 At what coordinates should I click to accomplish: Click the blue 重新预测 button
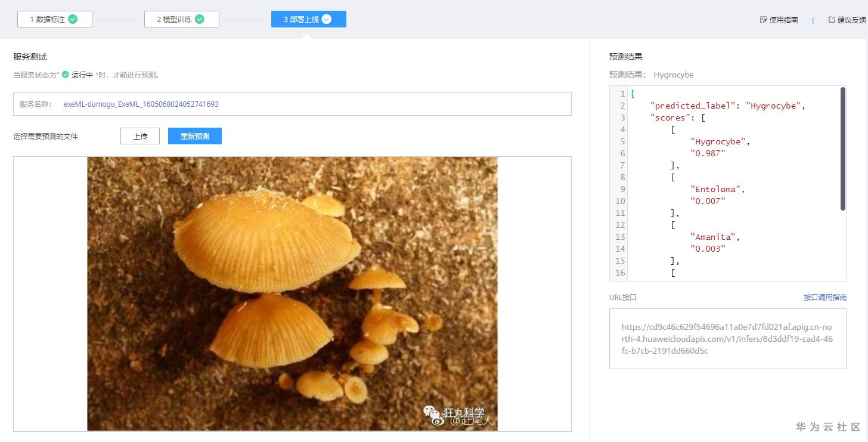coord(195,136)
